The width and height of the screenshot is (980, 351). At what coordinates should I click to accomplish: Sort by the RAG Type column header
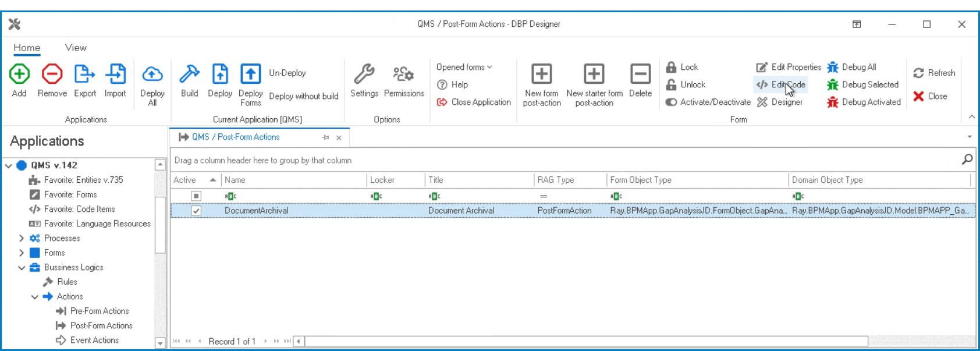pos(570,180)
